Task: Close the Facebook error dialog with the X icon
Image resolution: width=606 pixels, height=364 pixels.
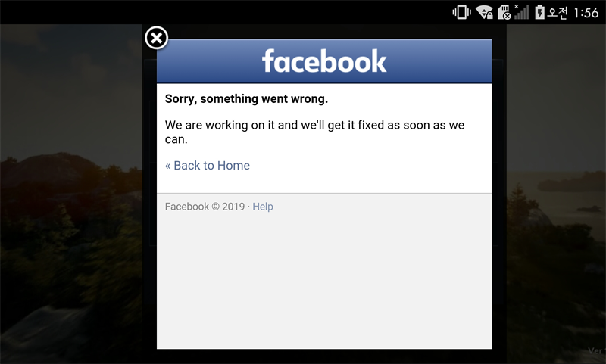Action: click(x=156, y=38)
